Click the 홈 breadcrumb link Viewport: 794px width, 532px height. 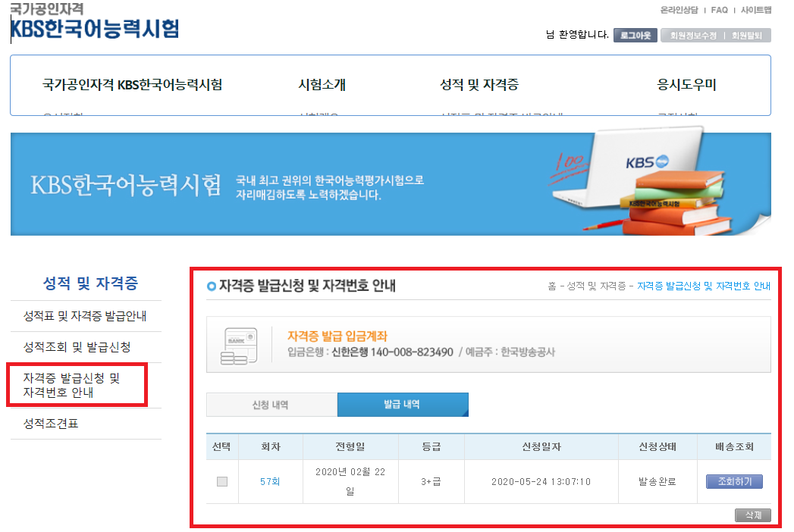552,286
